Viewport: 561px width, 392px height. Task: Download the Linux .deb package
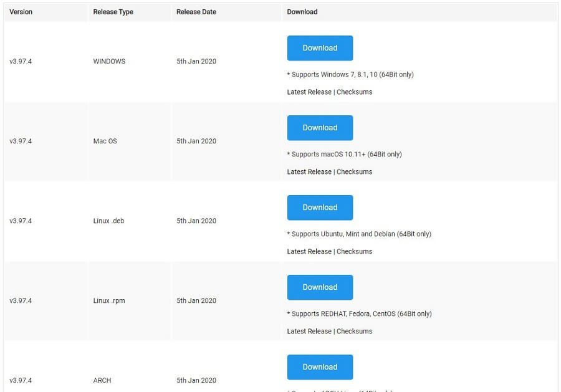[x=320, y=208]
